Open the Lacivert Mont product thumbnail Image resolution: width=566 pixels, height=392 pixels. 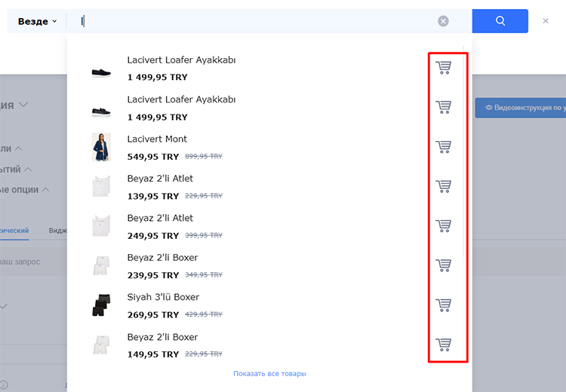101,147
